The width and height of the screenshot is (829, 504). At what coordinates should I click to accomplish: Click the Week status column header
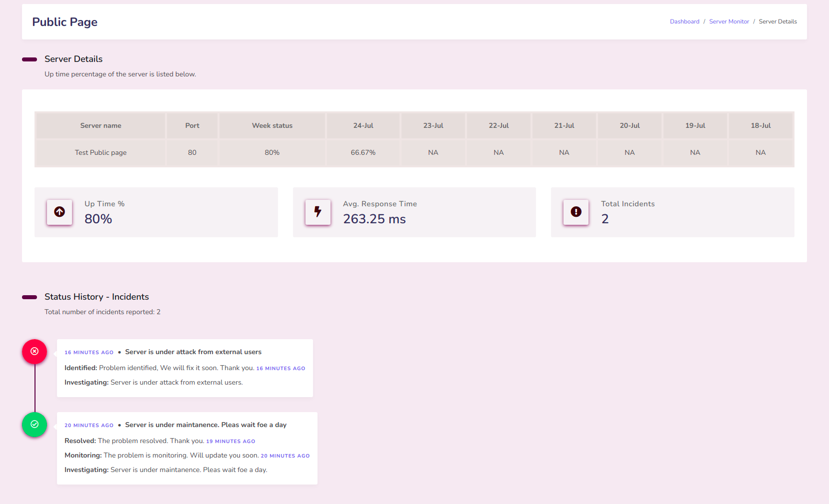coord(272,125)
